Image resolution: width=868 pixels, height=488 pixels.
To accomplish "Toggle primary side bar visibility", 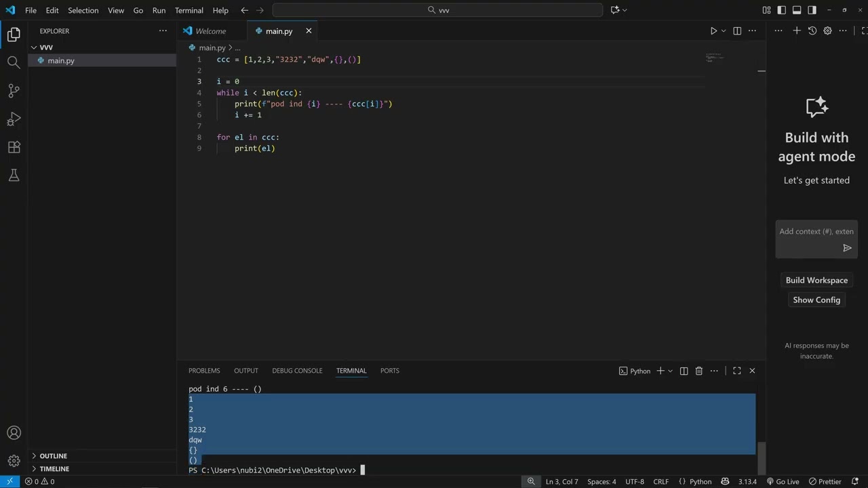I will click(x=781, y=10).
